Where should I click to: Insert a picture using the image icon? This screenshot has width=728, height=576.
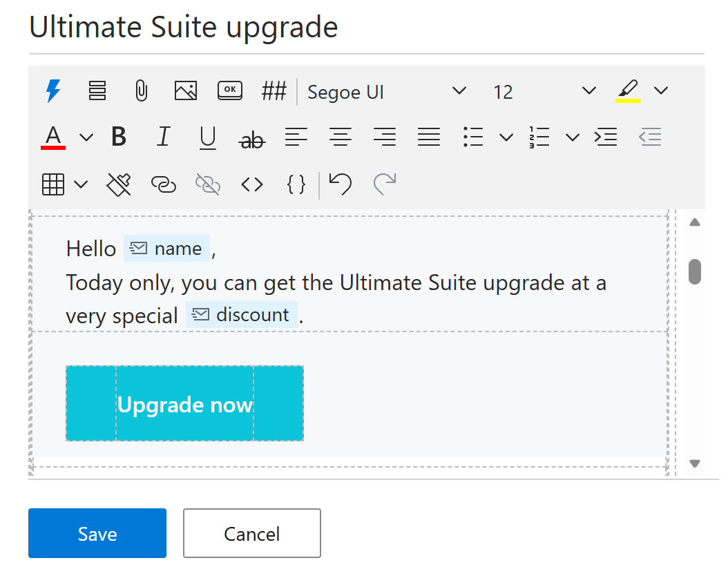(185, 90)
